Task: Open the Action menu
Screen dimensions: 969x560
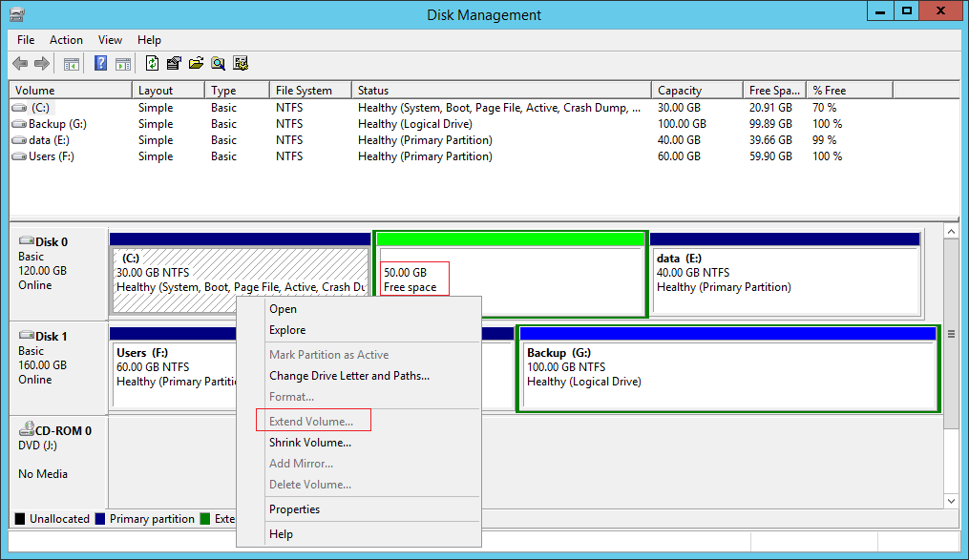Action: (66, 40)
